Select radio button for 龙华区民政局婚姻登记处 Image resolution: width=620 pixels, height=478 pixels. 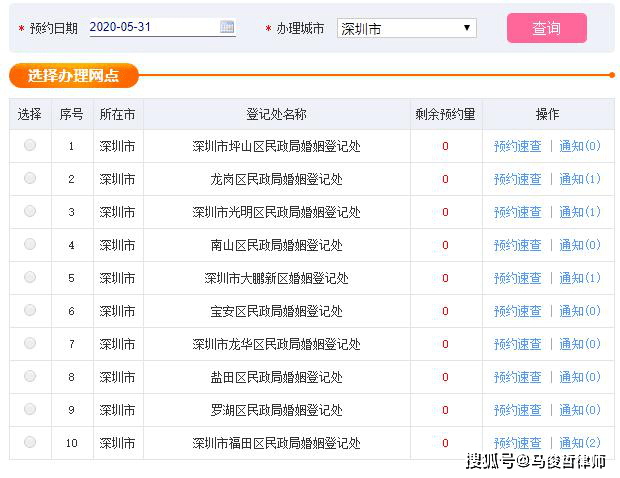point(30,343)
